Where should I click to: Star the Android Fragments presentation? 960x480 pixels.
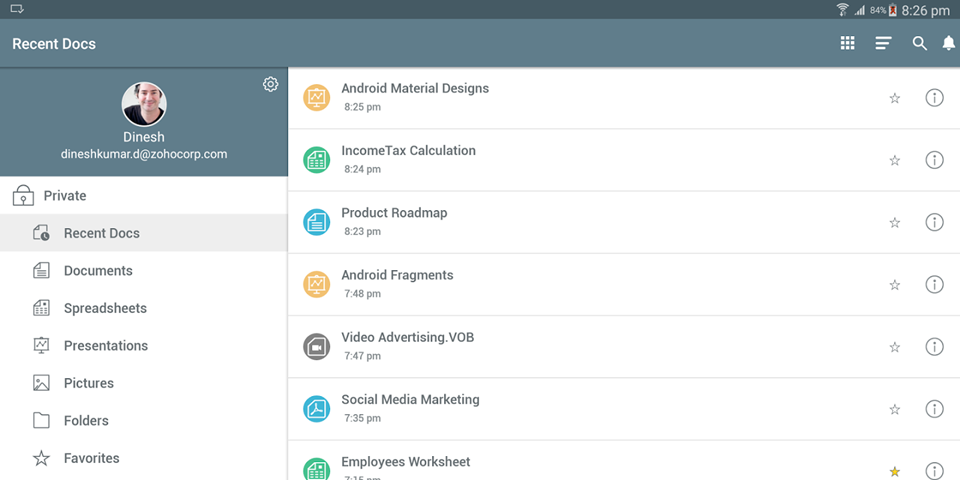click(x=894, y=285)
